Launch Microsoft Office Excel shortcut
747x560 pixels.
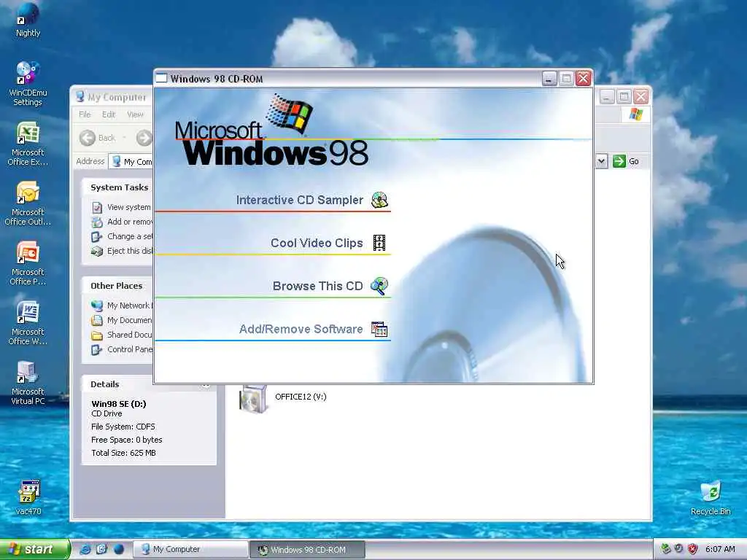click(28, 144)
